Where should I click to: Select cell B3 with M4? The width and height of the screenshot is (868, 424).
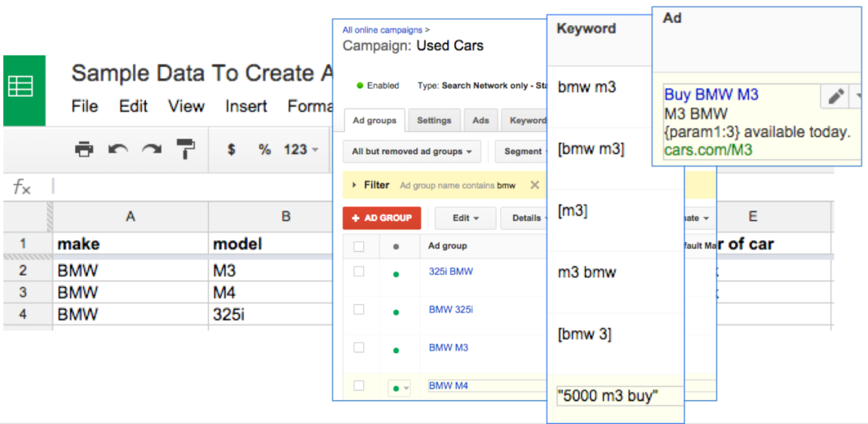point(270,292)
